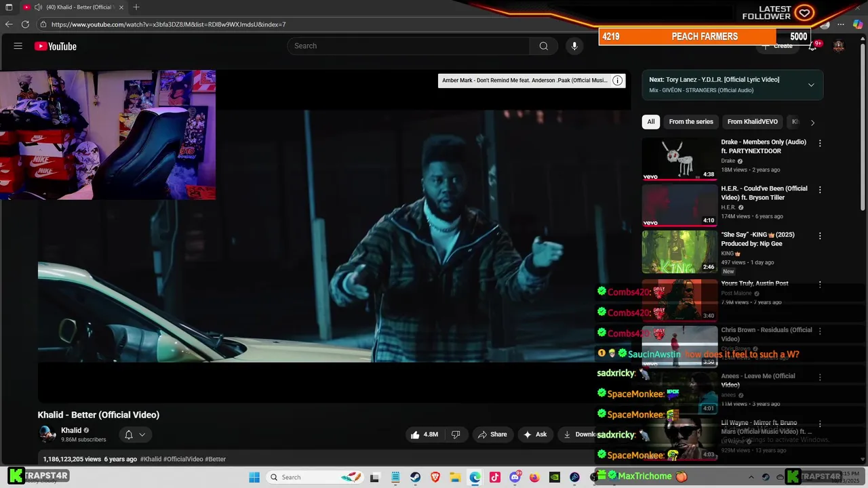Click the Create button
Screen dimensions: 868x488
[x=777, y=46]
